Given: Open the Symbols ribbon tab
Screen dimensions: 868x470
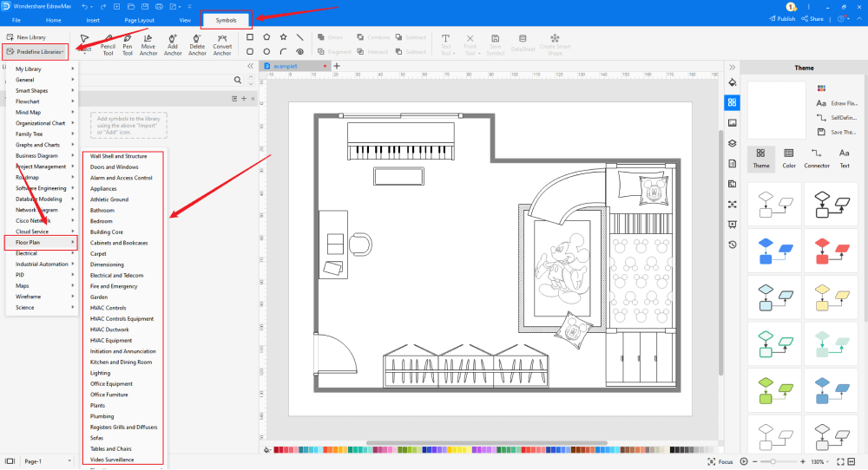Looking at the screenshot, I should [226, 20].
